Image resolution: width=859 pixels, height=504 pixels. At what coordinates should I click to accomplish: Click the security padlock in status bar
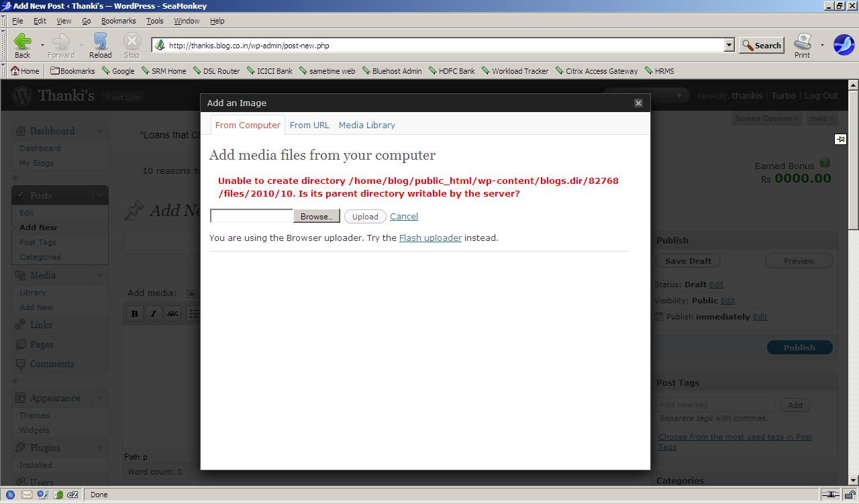pyautogui.click(x=850, y=495)
